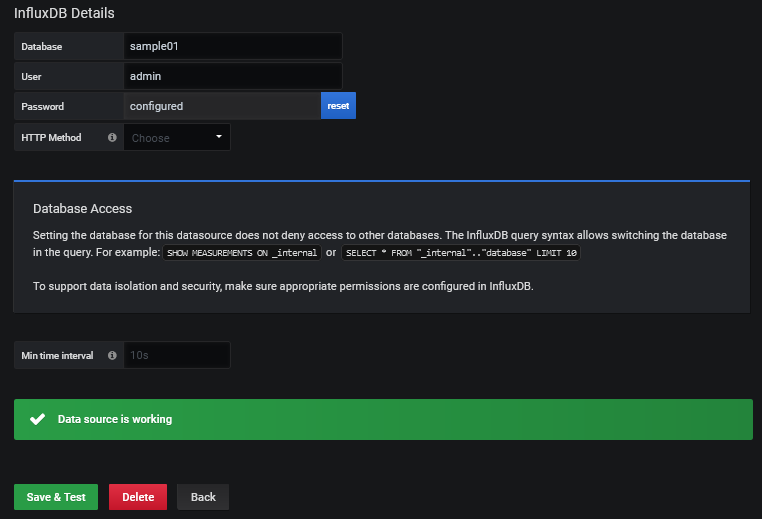Viewport: 762px width, 519px height.
Task: Go back using the Back button
Action: [203, 497]
